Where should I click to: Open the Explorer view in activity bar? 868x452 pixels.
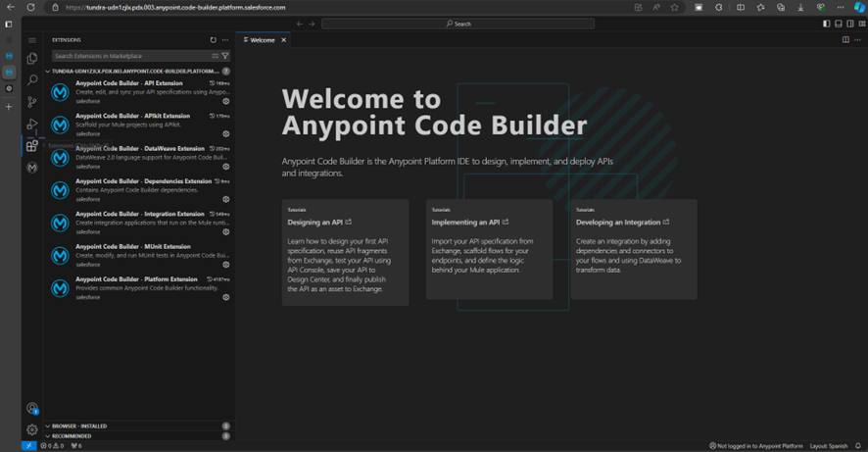32,58
